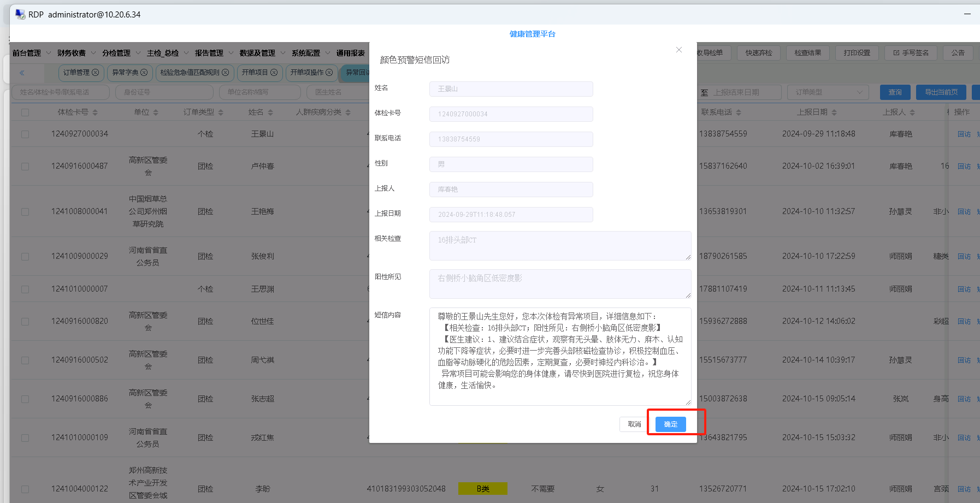
Task: Expand the 分检管理 menu chevron
Action: click(138, 53)
